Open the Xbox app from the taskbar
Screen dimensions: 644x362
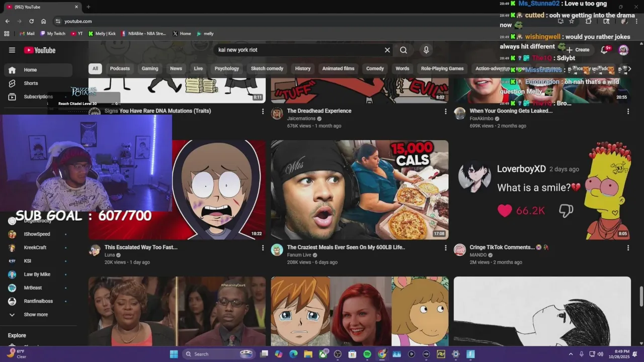[323, 354]
